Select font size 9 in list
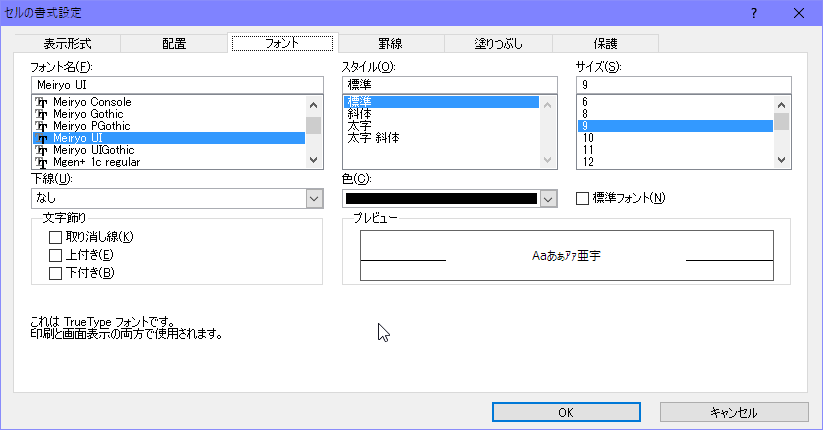This screenshot has height=430, width=823. tap(675, 126)
